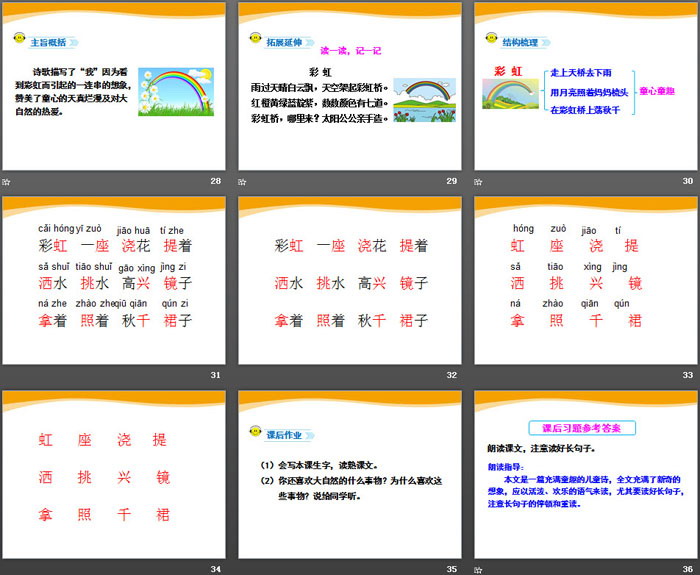Click slide number 36 label
Image resolution: width=700 pixels, height=575 pixels.
[x=688, y=569]
